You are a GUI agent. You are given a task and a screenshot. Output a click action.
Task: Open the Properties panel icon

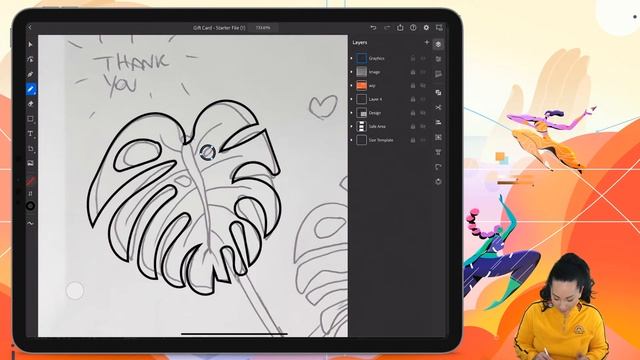click(x=438, y=59)
